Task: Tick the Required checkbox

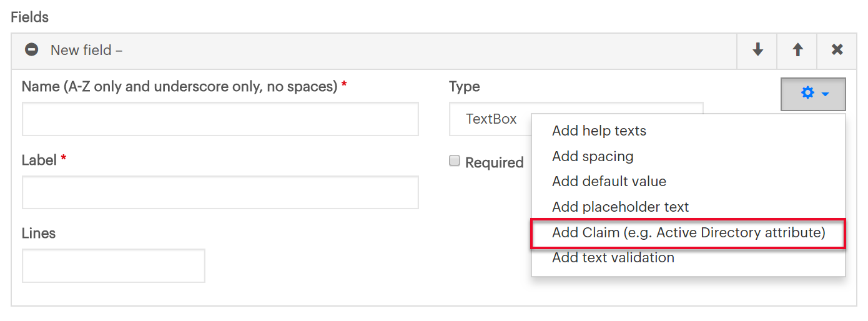Action: pos(455,161)
